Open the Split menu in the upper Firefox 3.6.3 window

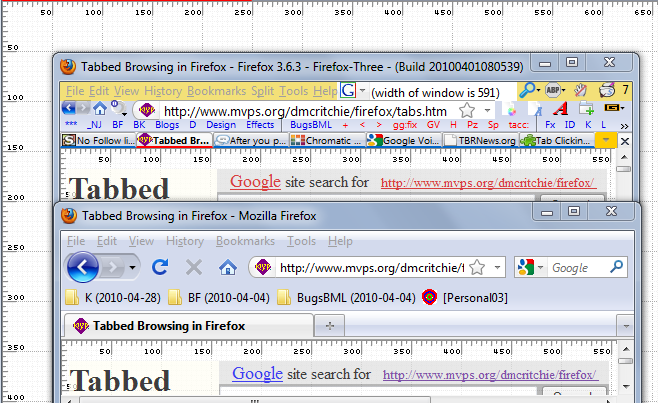(x=263, y=91)
